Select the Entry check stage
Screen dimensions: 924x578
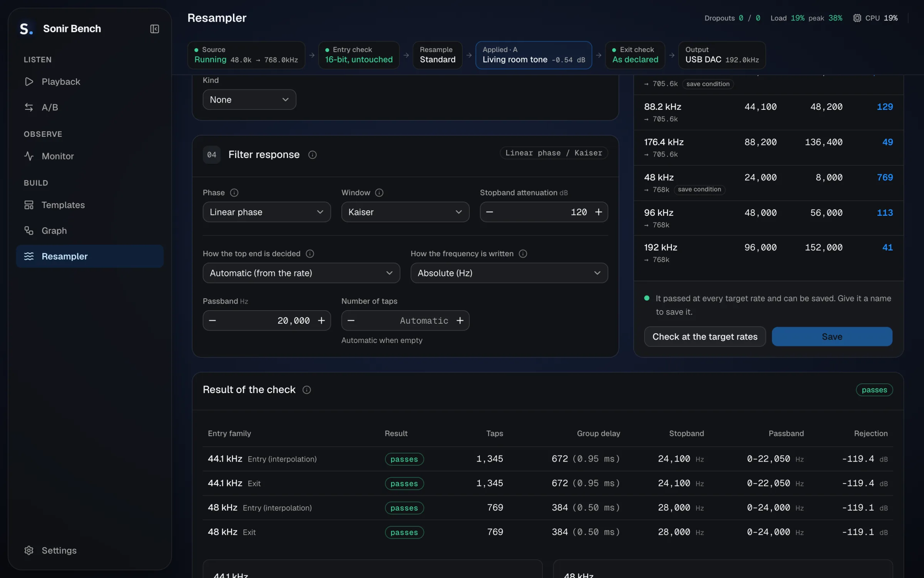point(358,55)
